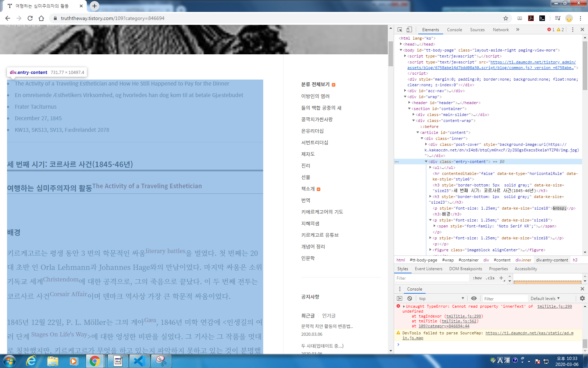Screen dimensions: 588x368
Task: Activate the inspect element picker
Action: point(400,30)
